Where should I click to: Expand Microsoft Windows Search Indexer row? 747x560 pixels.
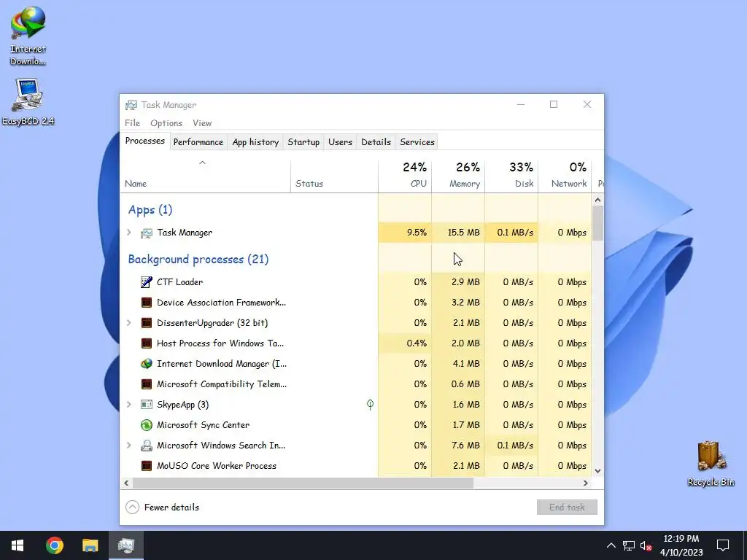click(128, 446)
